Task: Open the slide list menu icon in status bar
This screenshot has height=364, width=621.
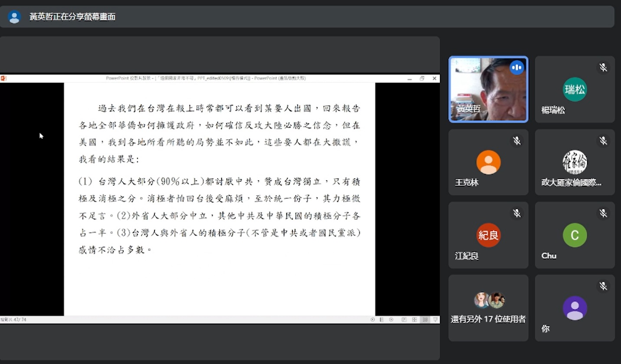Action: point(382,319)
